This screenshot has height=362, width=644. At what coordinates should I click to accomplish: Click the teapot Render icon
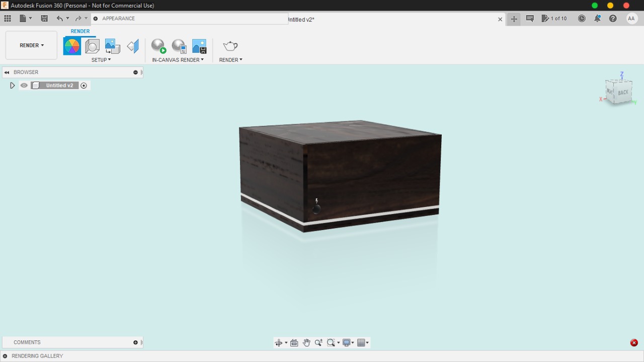click(x=230, y=45)
